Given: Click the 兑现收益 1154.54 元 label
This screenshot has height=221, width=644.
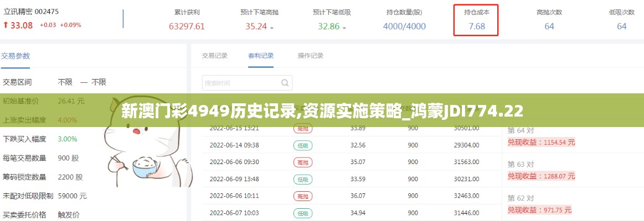Looking at the screenshot, I should pyautogui.click(x=542, y=142).
